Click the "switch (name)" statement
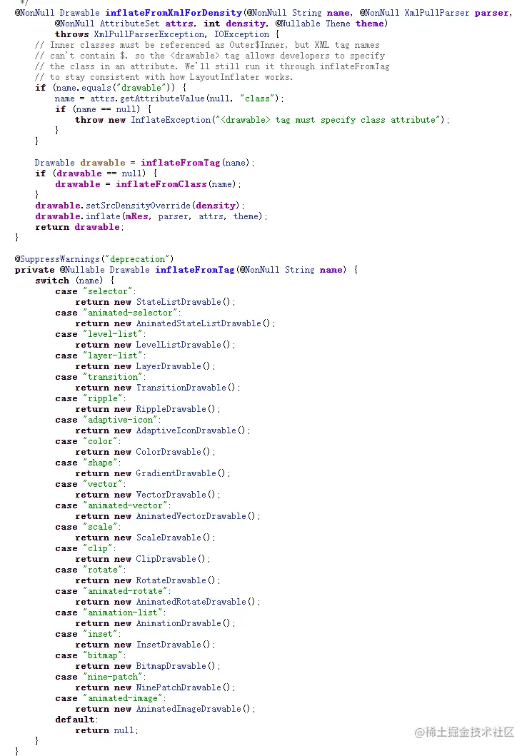This screenshot has height=756, width=532. [69, 281]
